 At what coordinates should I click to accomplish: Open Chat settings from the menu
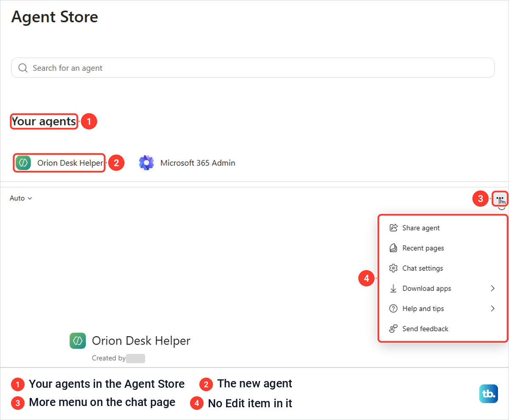(442, 268)
